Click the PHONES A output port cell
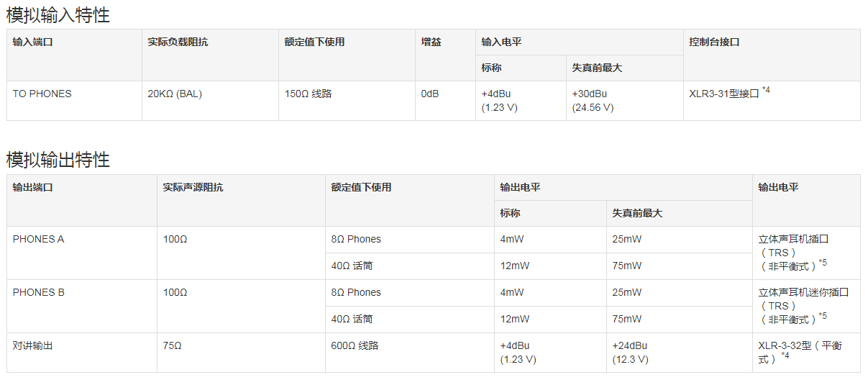Viewport: 868px width, 380px height. [x=38, y=239]
